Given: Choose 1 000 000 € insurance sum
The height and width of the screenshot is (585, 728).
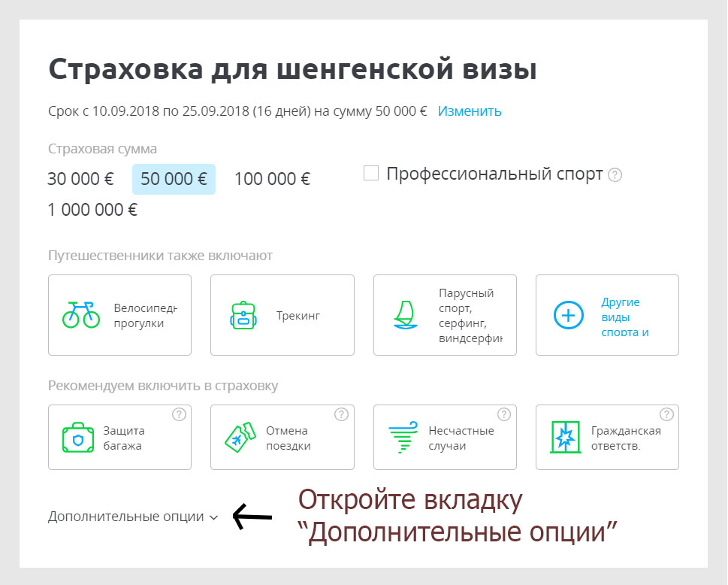Looking at the screenshot, I should click(x=93, y=210).
